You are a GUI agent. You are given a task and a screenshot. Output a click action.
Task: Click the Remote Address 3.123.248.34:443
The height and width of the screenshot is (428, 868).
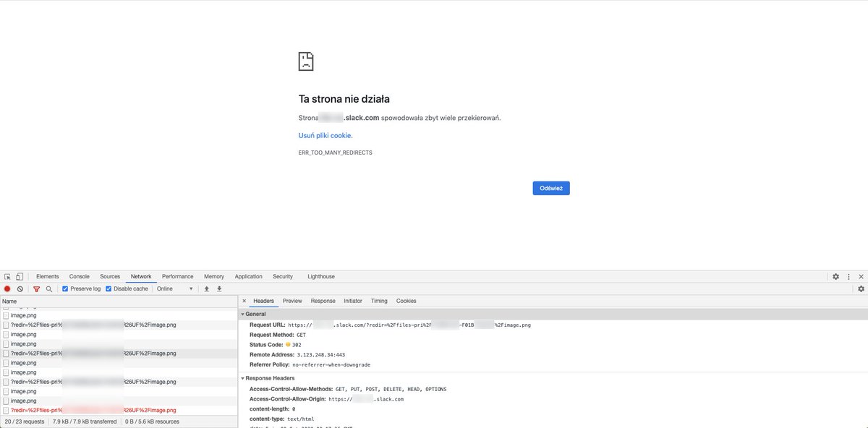tap(320, 355)
